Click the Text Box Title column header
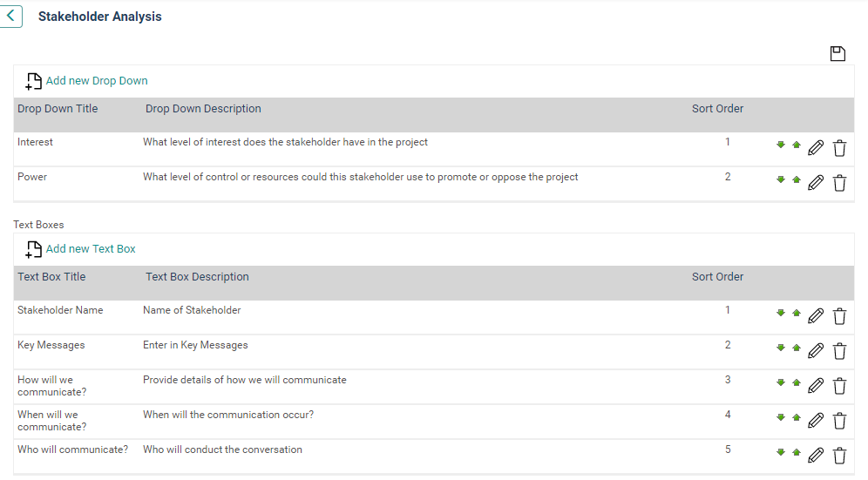This screenshot has height=480, width=868. (x=51, y=277)
